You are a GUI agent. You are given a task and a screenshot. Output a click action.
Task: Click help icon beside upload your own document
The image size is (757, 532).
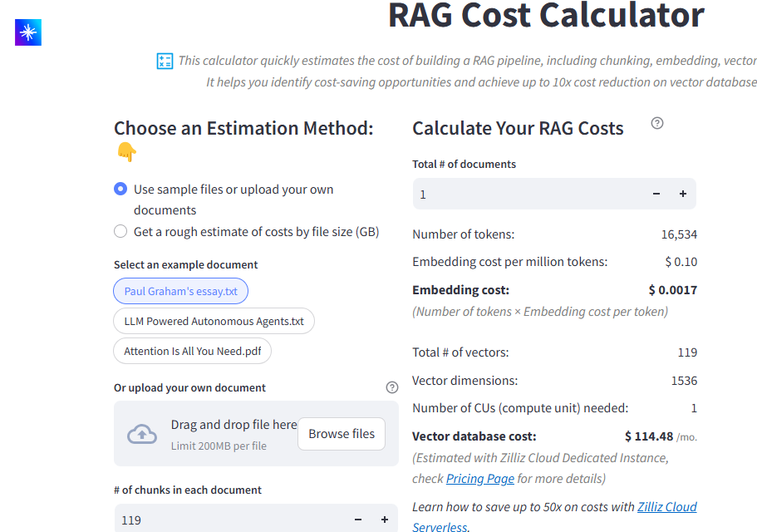(392, 387)
